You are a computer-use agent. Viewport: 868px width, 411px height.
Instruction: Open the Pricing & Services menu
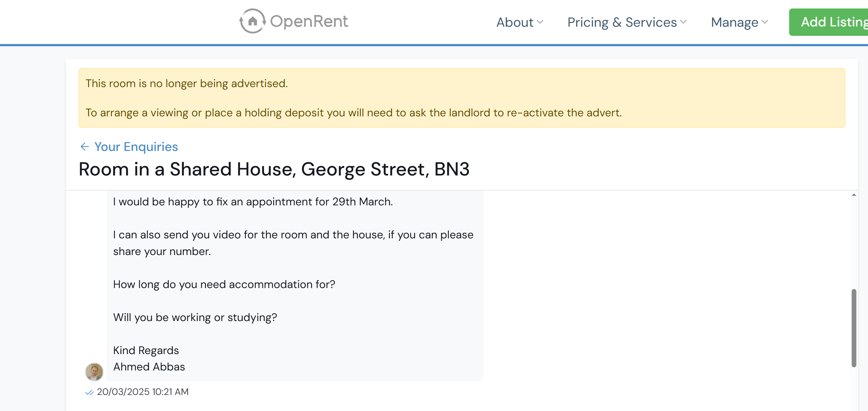point(622,22)
